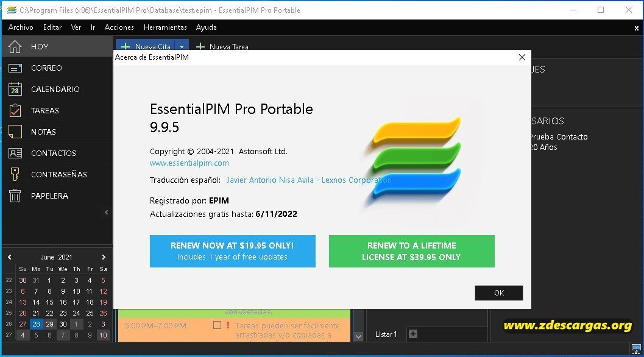Open www.essentialpim.com link
The width and height of the screenshot is (644, 357).
189,163
